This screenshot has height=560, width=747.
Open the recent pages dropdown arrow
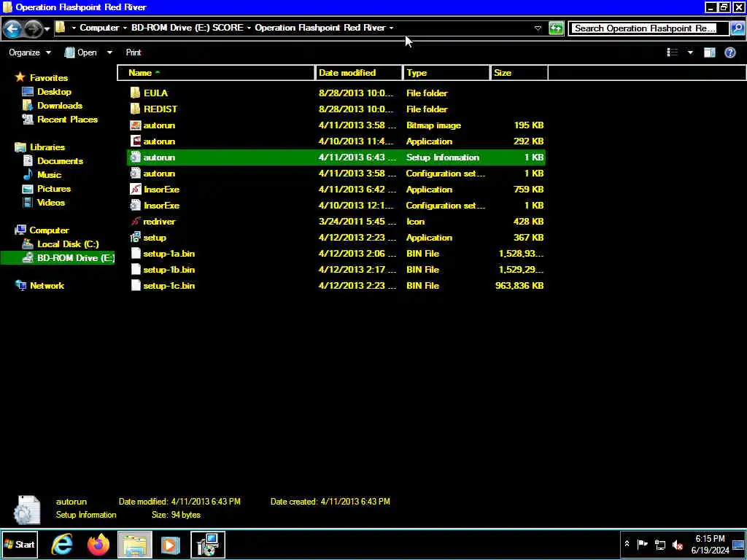47,29
